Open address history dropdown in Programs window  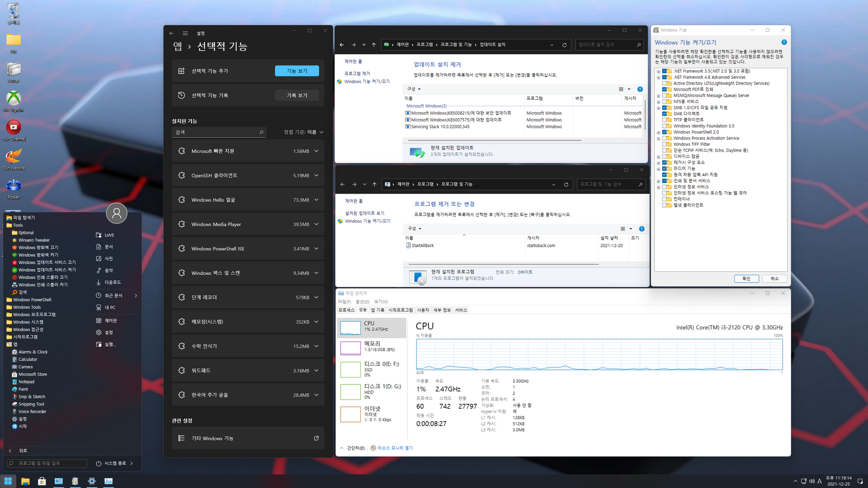(x=553, y=184)
